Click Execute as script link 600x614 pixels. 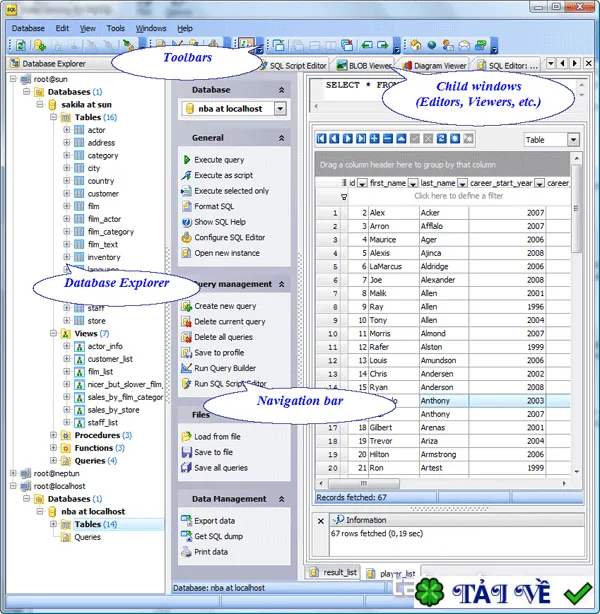224,175
